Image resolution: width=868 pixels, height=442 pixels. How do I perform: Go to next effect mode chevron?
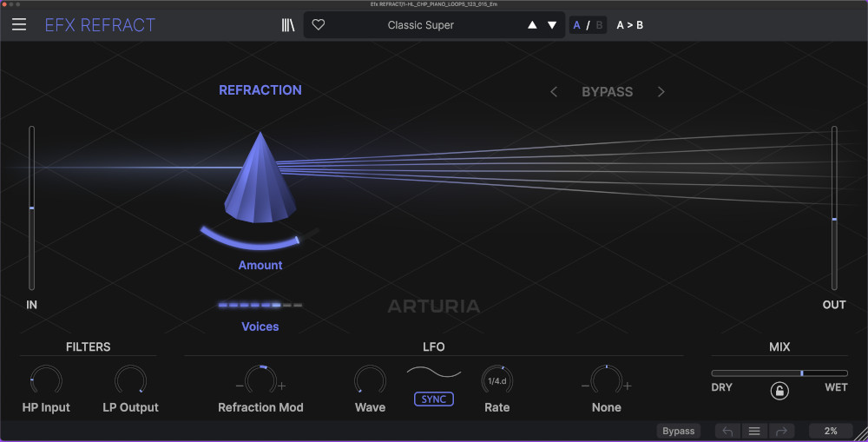click(x=661, y=92)
